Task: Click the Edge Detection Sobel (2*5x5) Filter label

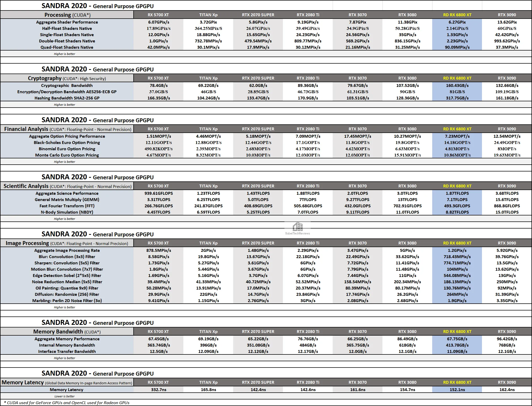Action: (67, 276)
